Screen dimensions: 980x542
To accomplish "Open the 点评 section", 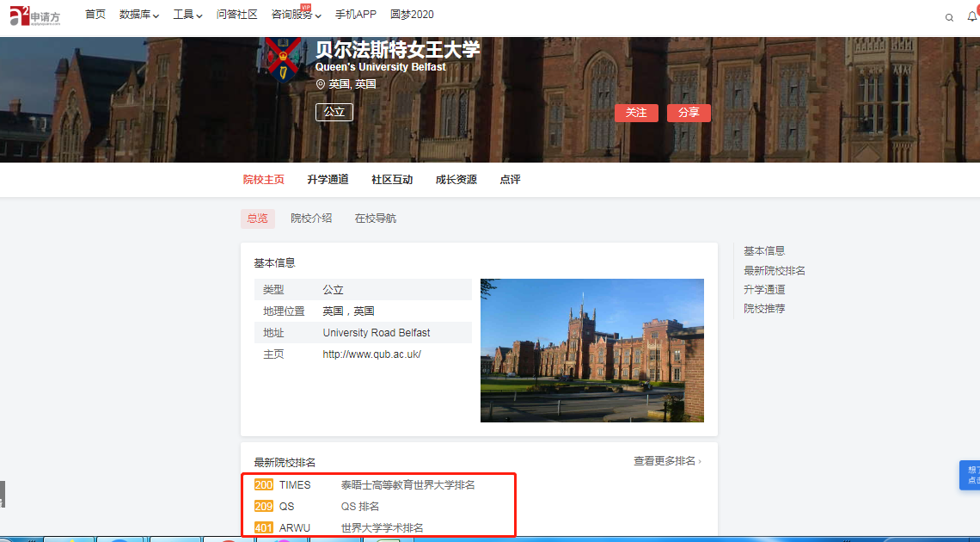I will click(x=510, y=179).
